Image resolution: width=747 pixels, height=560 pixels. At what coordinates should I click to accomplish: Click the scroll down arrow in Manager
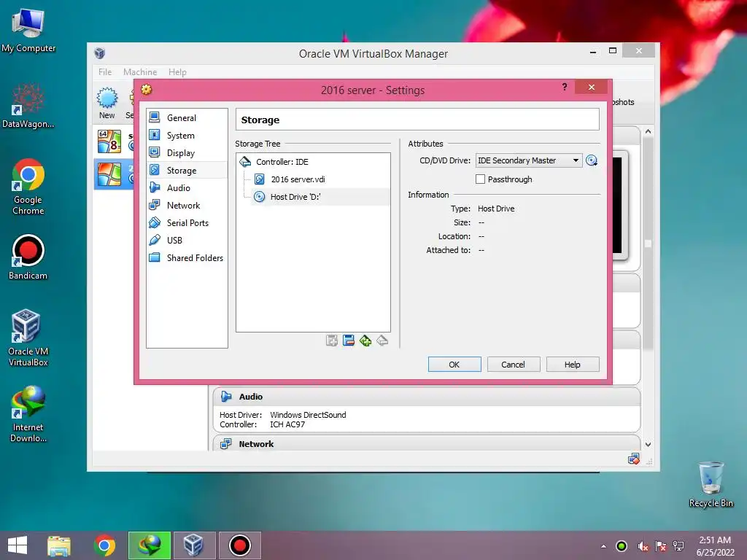tap(648, 444)
